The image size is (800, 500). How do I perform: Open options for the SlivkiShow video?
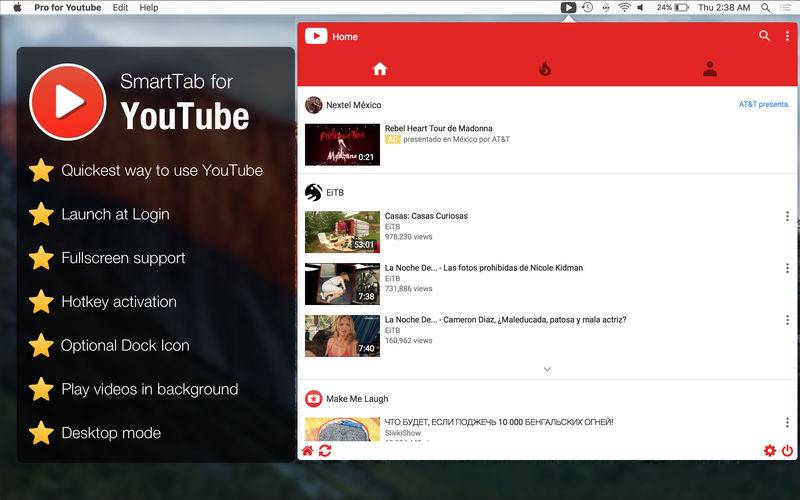tap(787, 422)
